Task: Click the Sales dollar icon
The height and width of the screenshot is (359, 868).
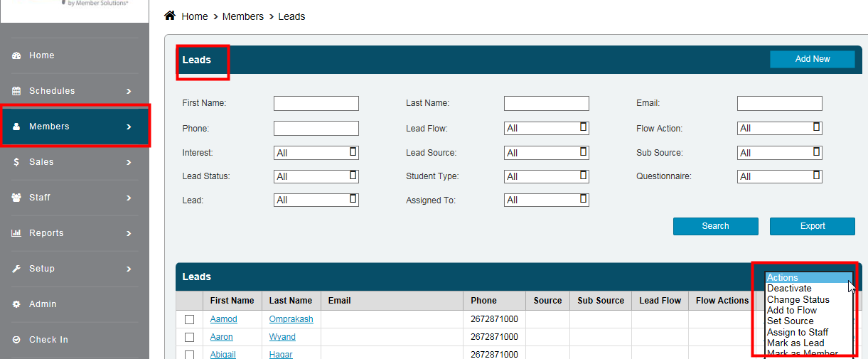Action: 16,162
